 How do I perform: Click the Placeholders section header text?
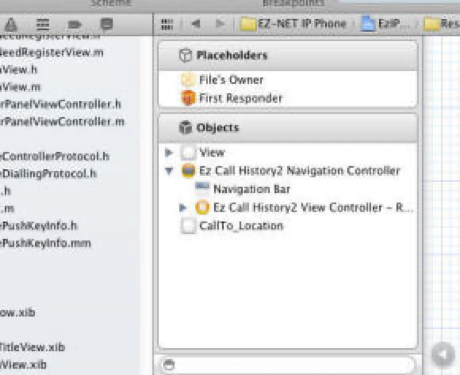(232, 55)
